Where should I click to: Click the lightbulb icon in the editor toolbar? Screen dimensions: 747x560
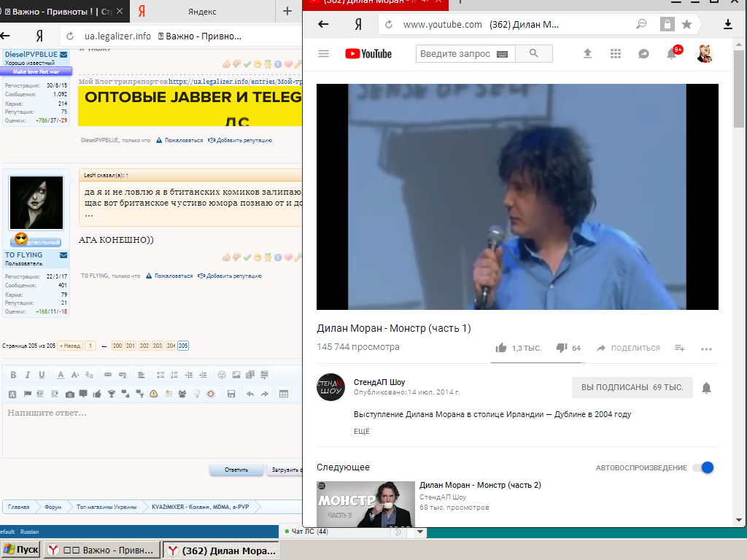(x=196, y=394)
